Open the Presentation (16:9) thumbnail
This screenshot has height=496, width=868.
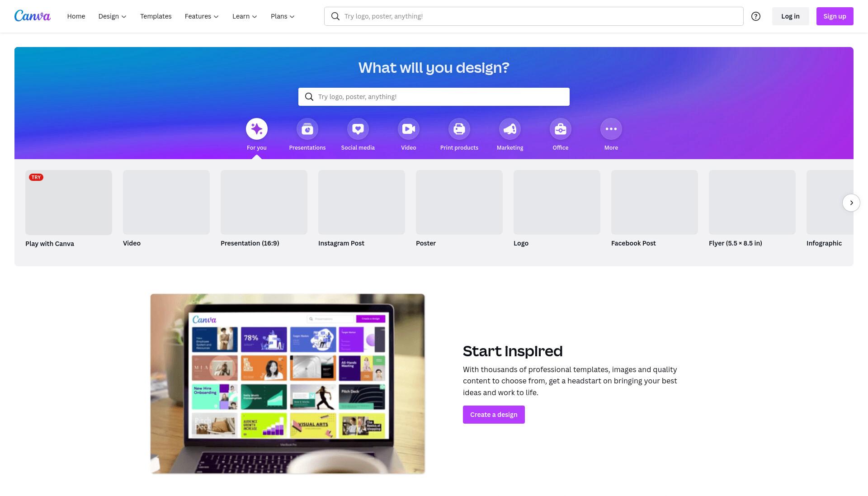[x=264, y=202]
